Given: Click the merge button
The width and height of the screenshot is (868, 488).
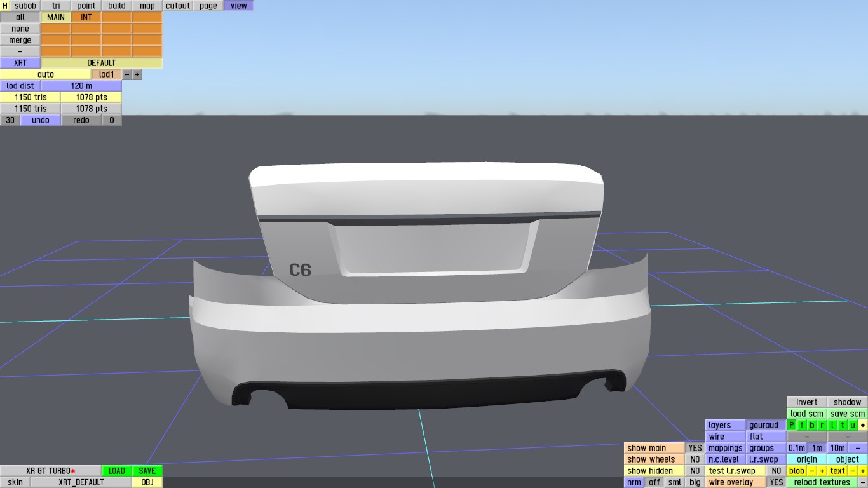Looking at the screenshot, I should pyautogui.click(x=20, y=40).
